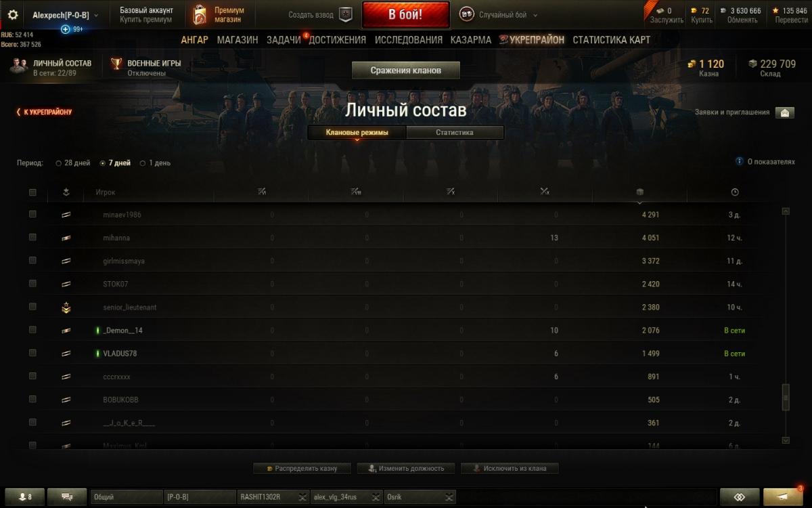Tick the checkbox for mihanna
The width and height of the screenshot is (812, 508).
point(32,237)
